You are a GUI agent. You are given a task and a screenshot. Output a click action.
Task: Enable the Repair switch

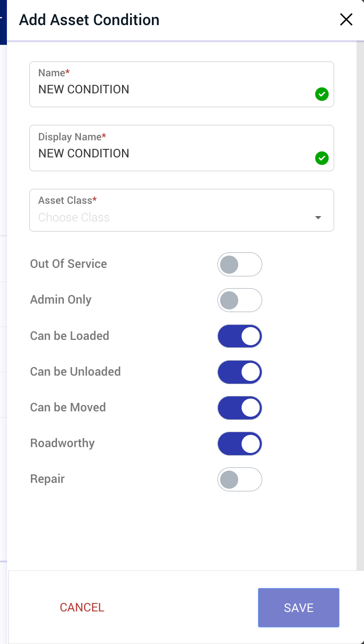[x=240, y=479]
